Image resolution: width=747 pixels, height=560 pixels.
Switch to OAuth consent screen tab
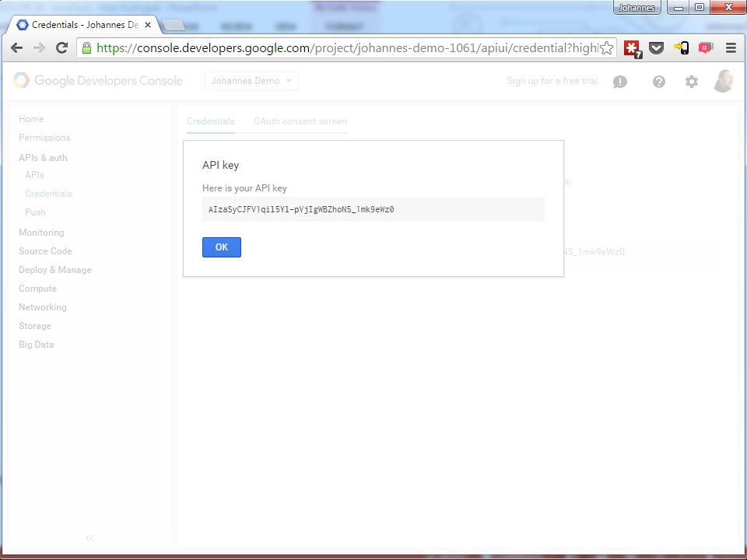point(300,121)
